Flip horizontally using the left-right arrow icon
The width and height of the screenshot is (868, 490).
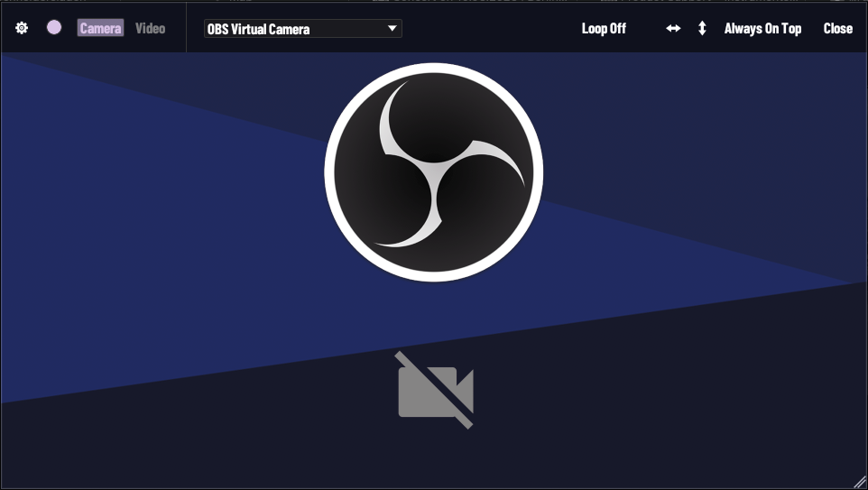click(673, 28)
